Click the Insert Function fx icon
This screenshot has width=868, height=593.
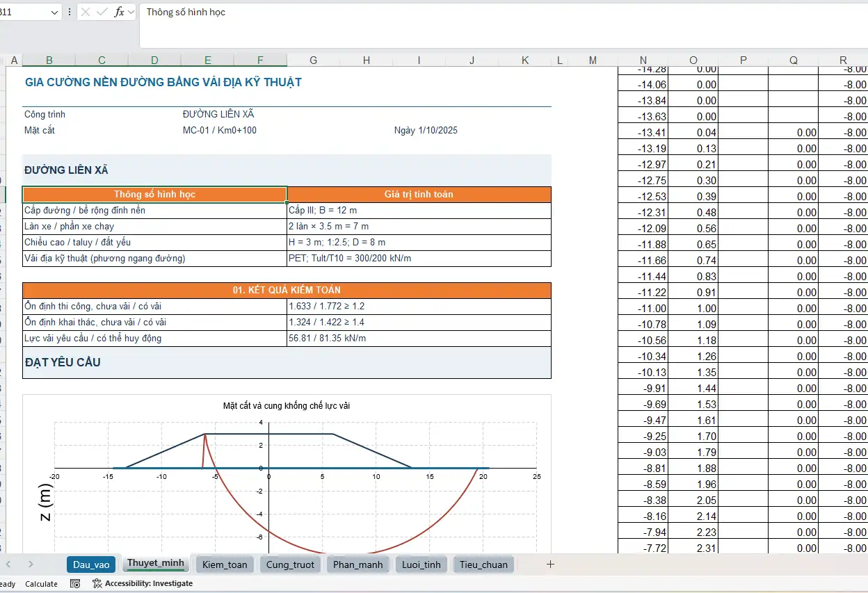click(x=119, y=12)
